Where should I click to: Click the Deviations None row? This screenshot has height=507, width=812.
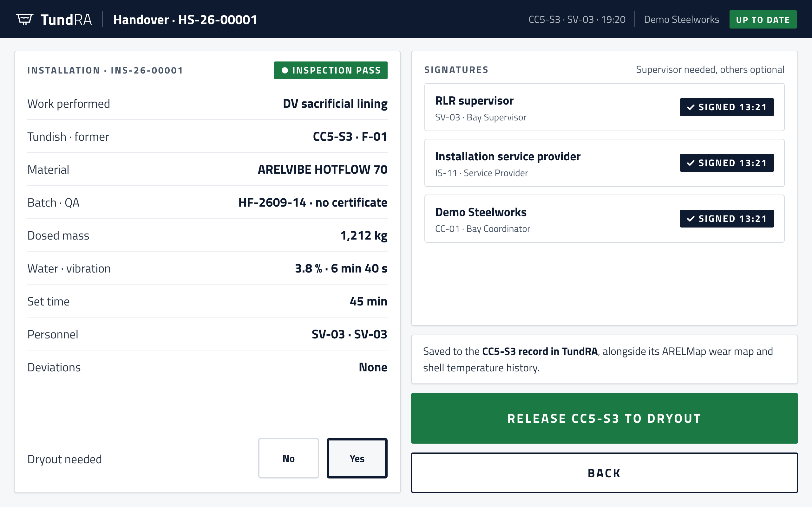click(207, 367)
